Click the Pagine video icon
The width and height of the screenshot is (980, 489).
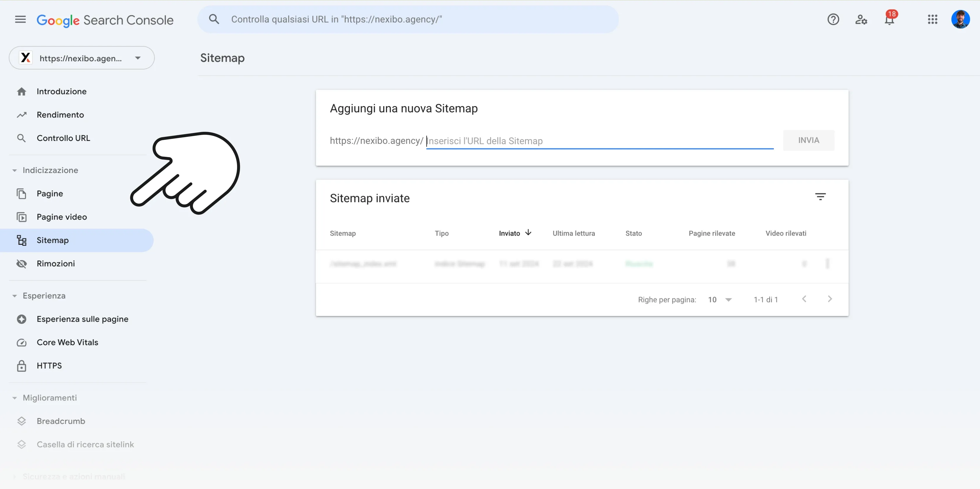21,217
